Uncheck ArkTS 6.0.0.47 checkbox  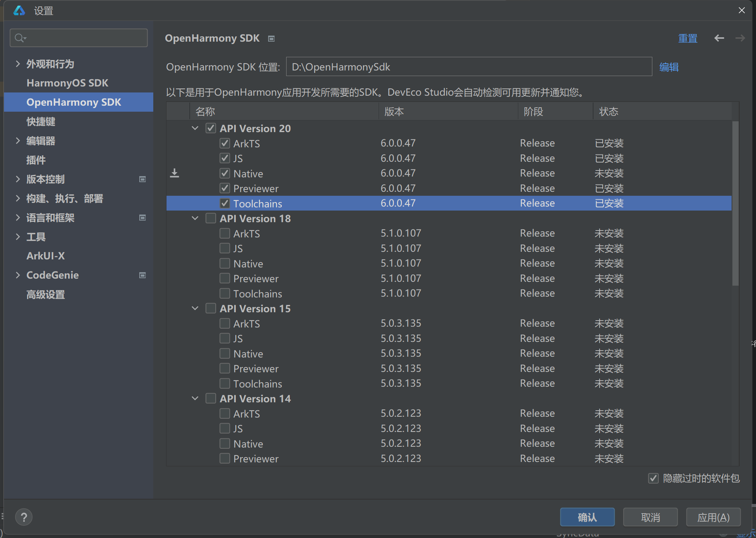tap(225, 143)
